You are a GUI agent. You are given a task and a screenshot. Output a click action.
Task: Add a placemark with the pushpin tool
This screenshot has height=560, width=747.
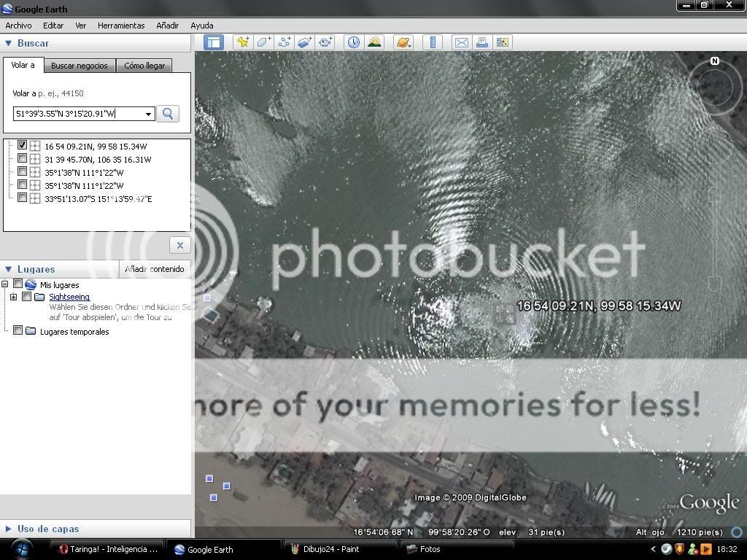(243, 42)
